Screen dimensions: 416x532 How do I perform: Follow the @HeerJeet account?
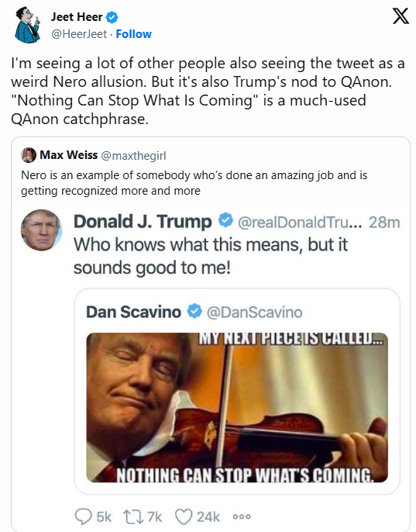(133, 34)
